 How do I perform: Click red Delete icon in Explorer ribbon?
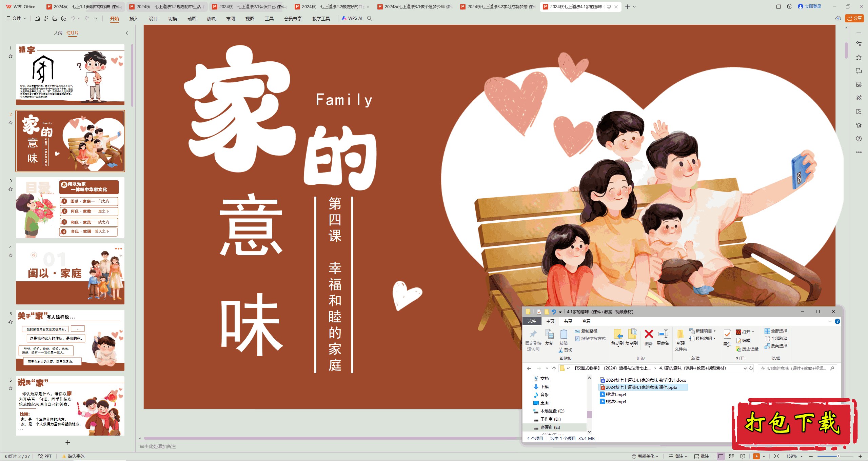(649, 334)
